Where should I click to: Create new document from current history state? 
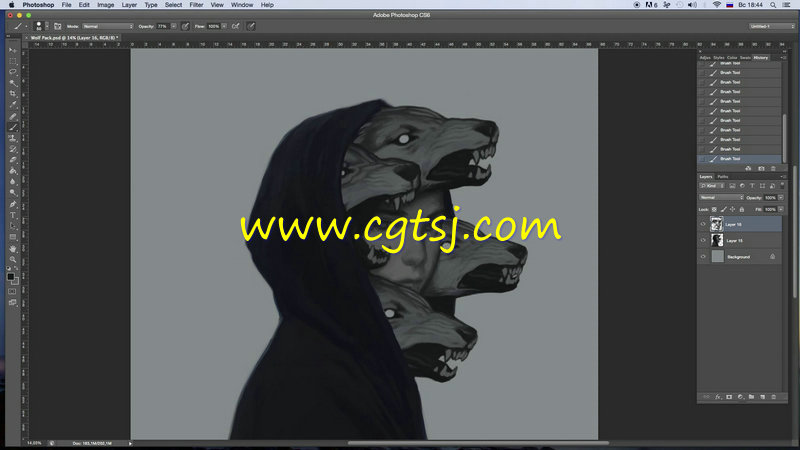[x=748, y=168]
